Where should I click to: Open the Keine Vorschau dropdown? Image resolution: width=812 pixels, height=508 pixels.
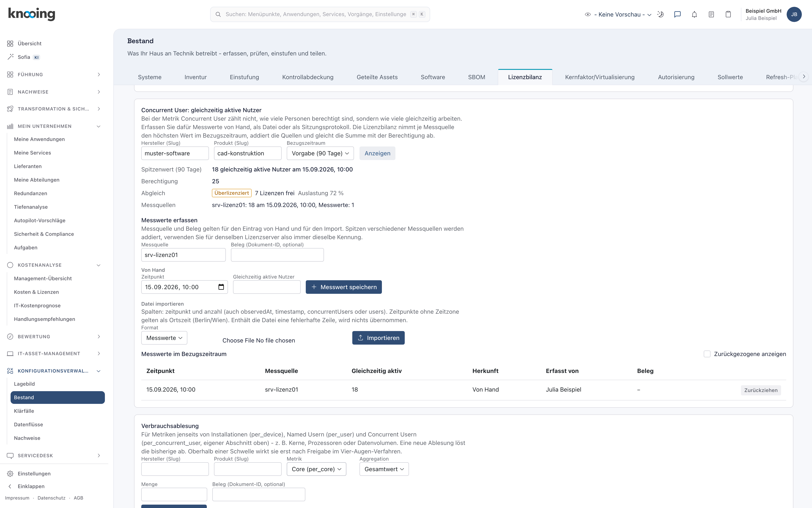pyautogui.click(x=622, y=14)
